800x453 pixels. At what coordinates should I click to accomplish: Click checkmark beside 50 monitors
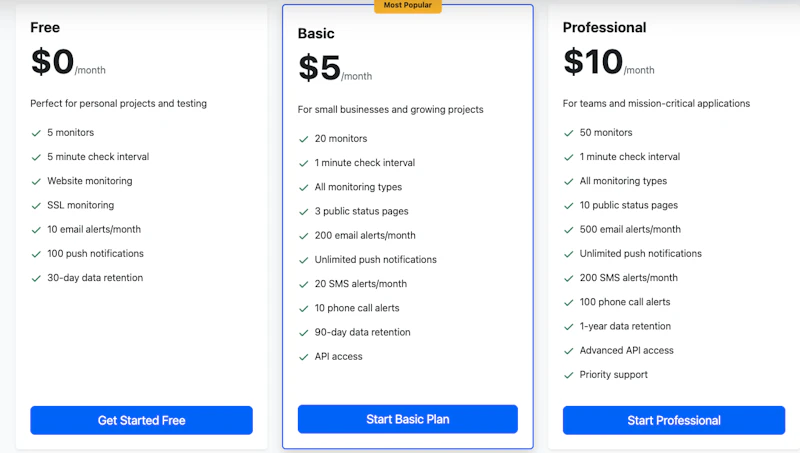point(569,133)
